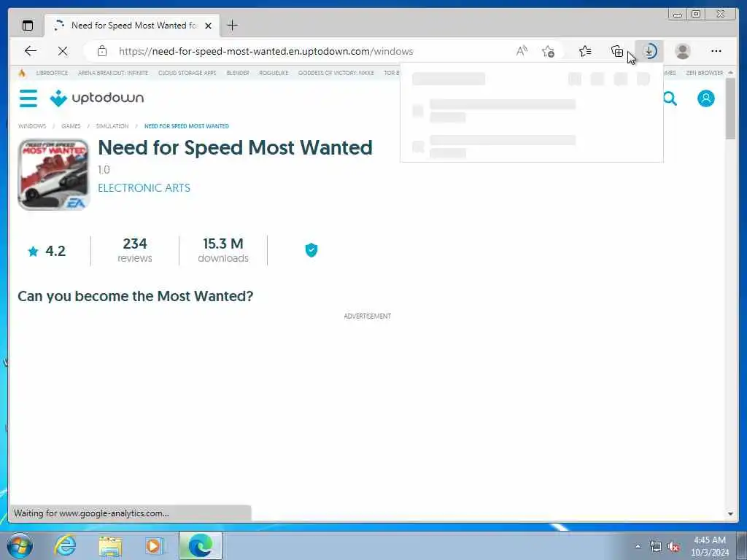The width and height of the screenshot is (747, 560).
Task: Click the blue security shield badge
Action: click(311, 250)
